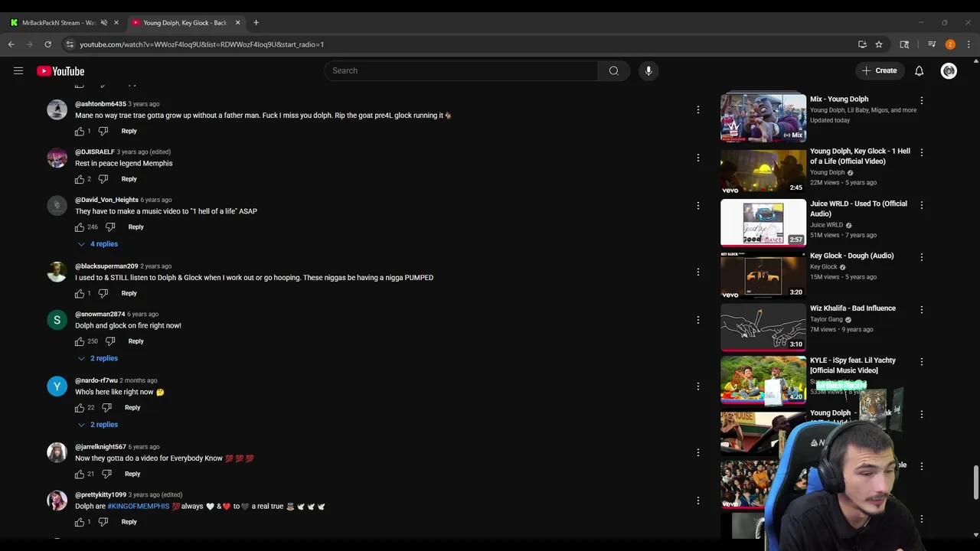Open the action menu for @DJISRAELF's comment
Image resolution: width=980 pixels, height=551 pixels.
698,158
